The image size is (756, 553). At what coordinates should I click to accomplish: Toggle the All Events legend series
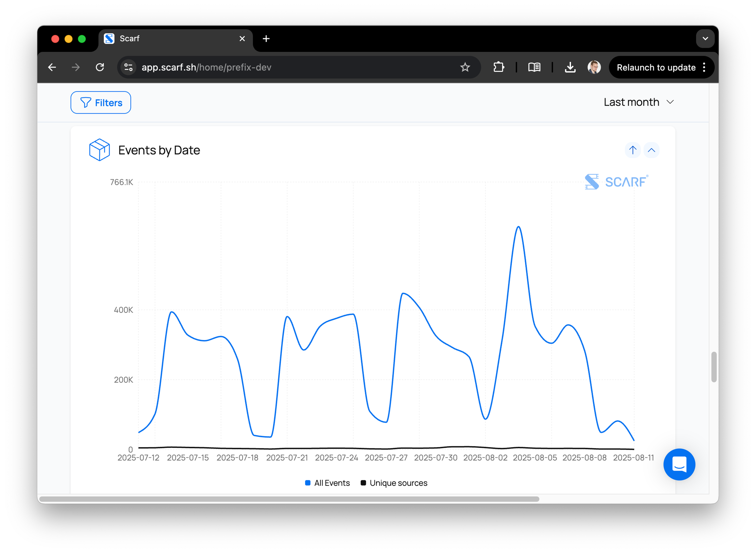327,483
